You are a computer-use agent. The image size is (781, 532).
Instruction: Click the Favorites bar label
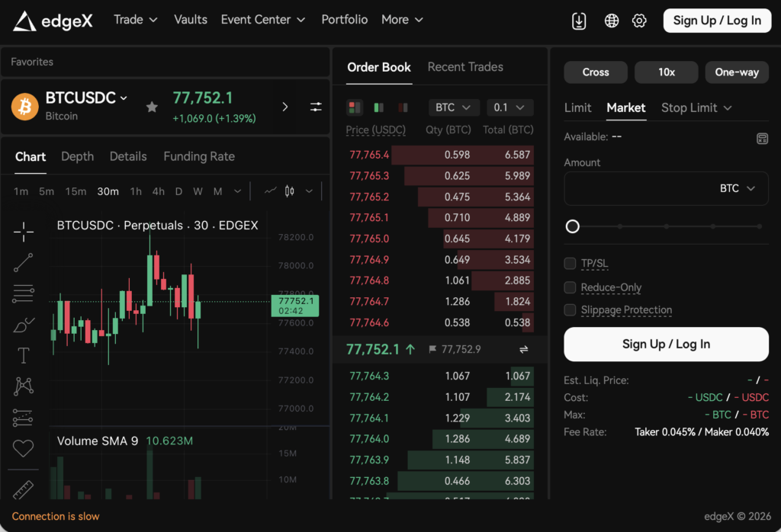coord(32,62)
